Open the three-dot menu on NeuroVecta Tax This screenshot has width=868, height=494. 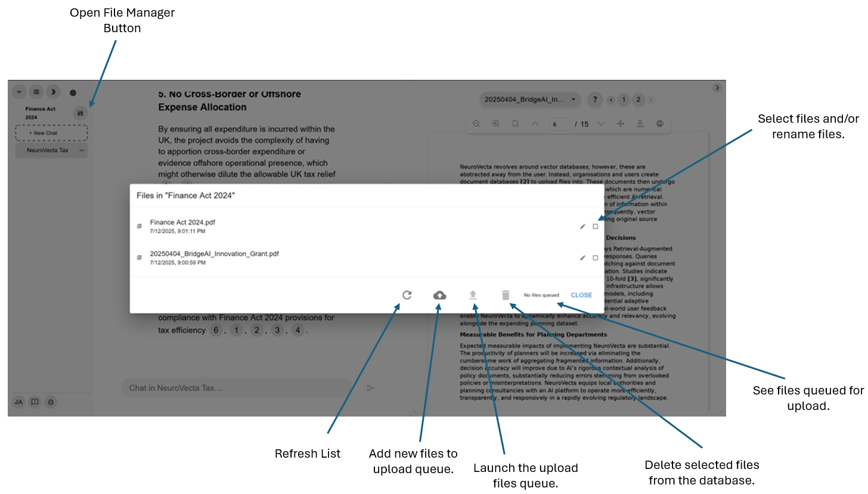82,151
